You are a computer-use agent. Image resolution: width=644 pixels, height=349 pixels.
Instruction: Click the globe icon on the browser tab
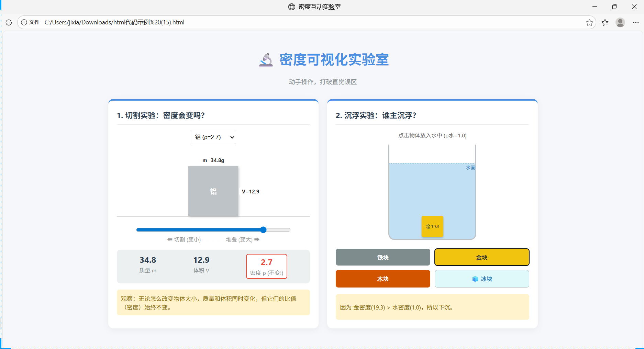tap(291, 7)
